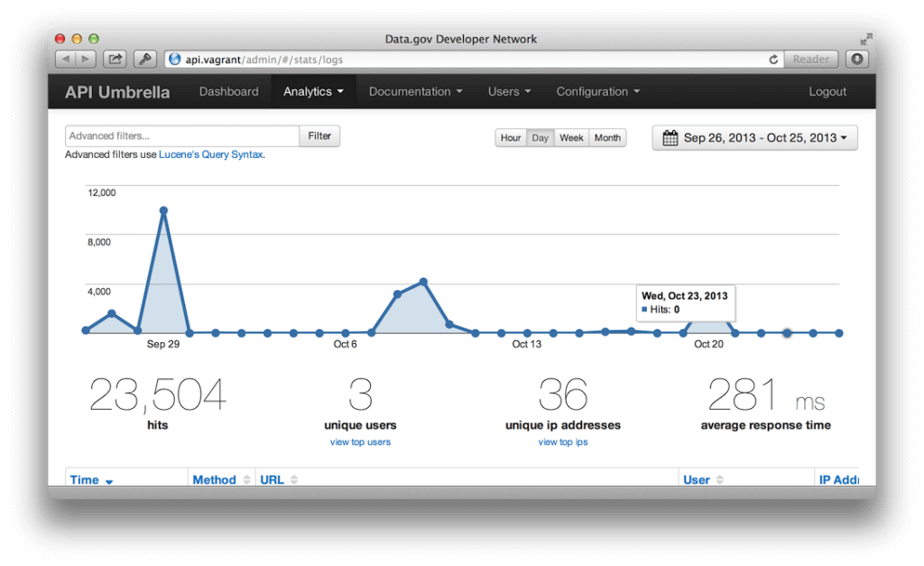Open the downloads icon next to Reader
The height and width of the screenshot is (566, 924).
coord(855,59)
